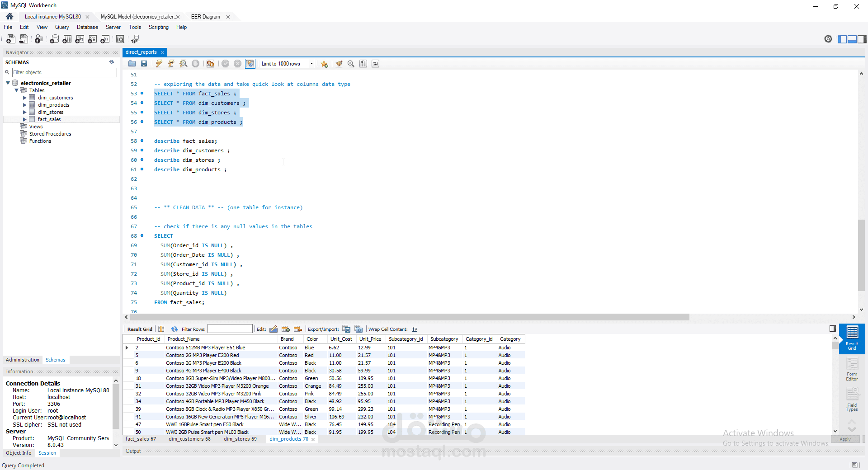This screenshot has height=470, width=868.
Task: Open the Field Types view
Action: [x=852, y=400]
